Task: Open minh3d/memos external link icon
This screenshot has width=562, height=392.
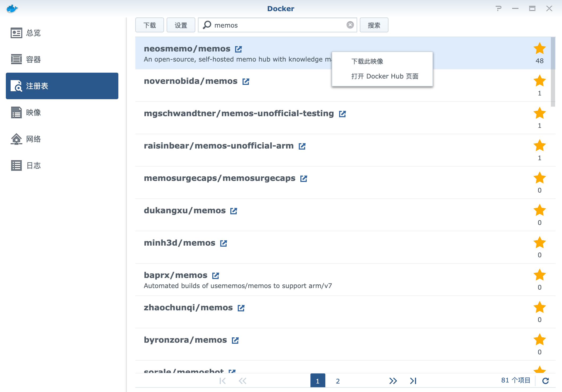Action: tap(223, 243)
